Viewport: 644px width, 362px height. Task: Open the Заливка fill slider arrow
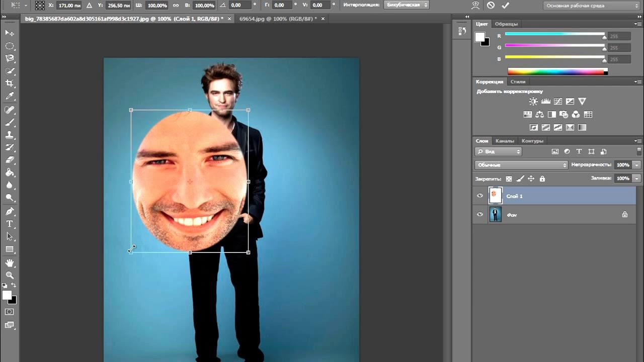tap(637, 178)
